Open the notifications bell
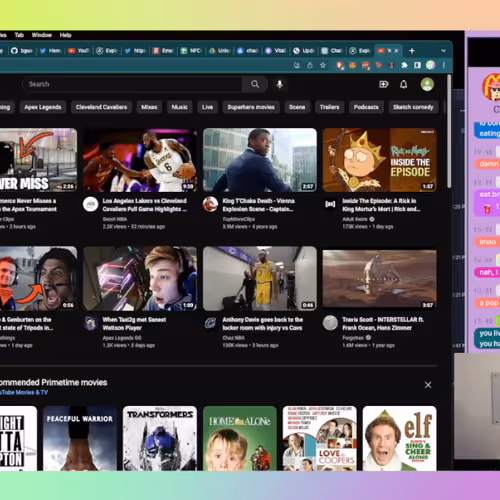 pos(403,84)
